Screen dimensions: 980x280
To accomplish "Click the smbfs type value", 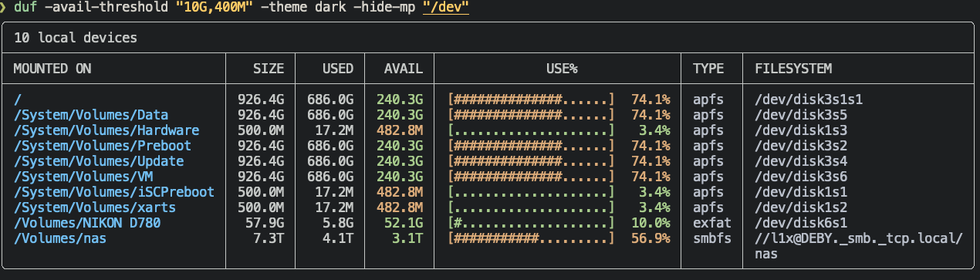I will coord(712,238).
